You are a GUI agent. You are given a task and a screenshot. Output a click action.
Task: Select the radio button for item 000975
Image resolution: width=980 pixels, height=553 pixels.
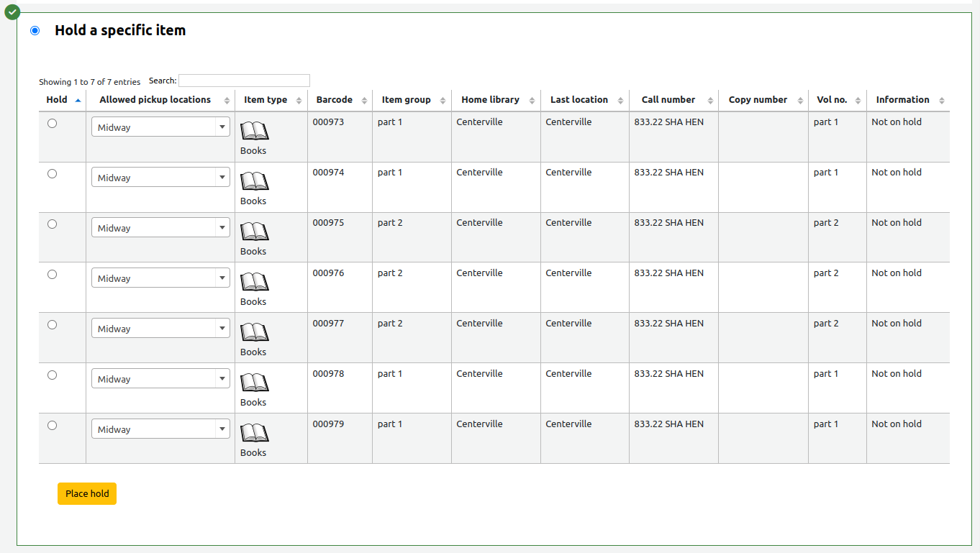(52, 224)
